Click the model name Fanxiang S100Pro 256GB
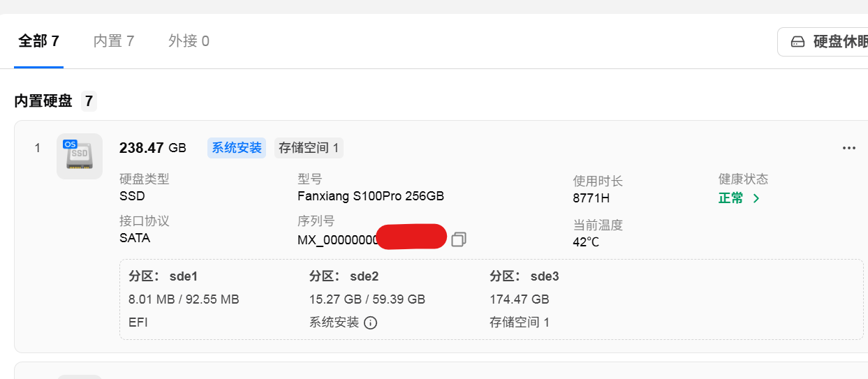This screenshot has height=379, width=868. click(x=371, y=196)
